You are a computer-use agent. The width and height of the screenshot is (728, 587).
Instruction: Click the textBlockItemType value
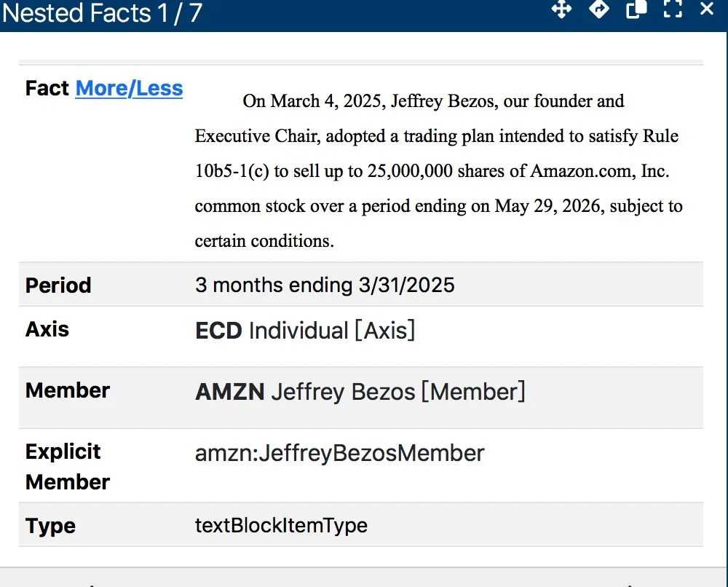[281, 525]
